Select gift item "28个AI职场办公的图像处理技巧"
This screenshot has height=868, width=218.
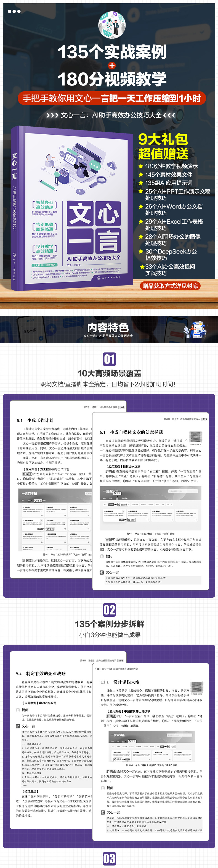(172, 240)
